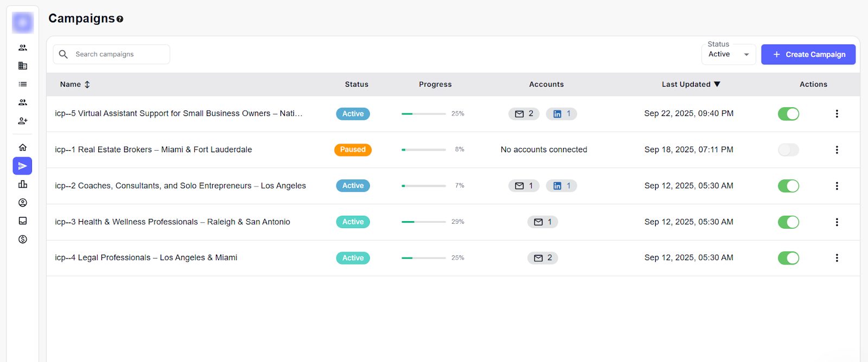Open the inbox tray icon

pyautogui.click(x=23, y=221)
